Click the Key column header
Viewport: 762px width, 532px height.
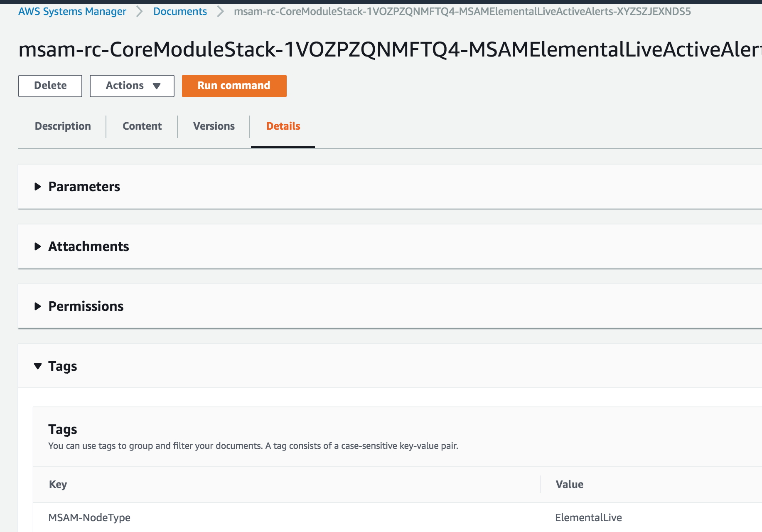(x=58, y=484)
